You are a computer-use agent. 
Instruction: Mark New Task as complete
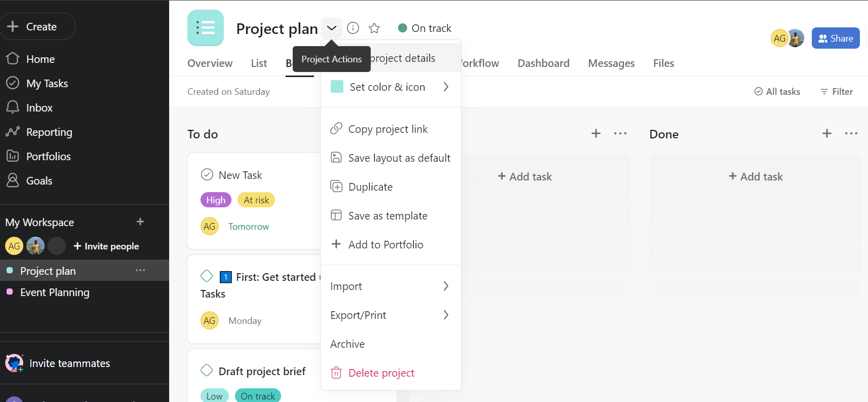(207, 175)
